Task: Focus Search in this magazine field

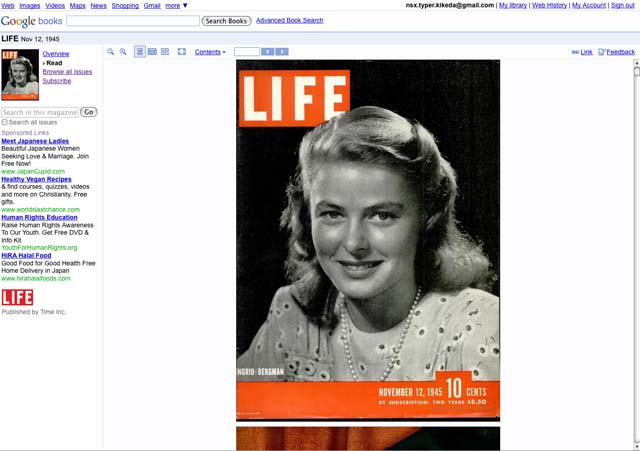Action: click(x=40, y=112)
